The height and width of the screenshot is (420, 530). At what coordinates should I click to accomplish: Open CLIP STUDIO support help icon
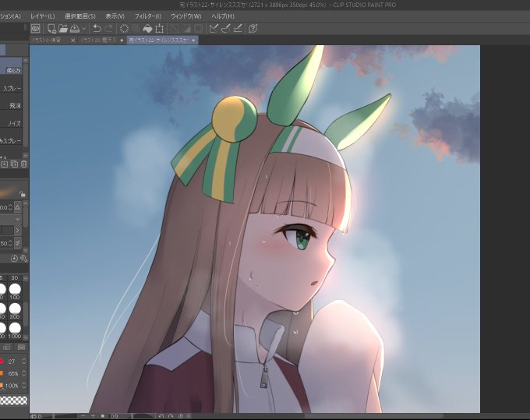click(253, 29)
